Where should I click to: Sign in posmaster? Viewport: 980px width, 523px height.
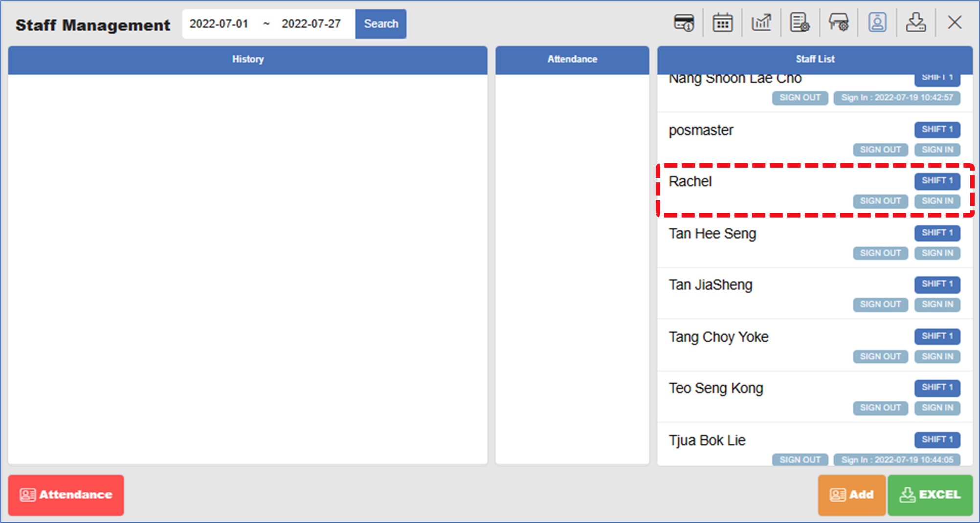937,150
